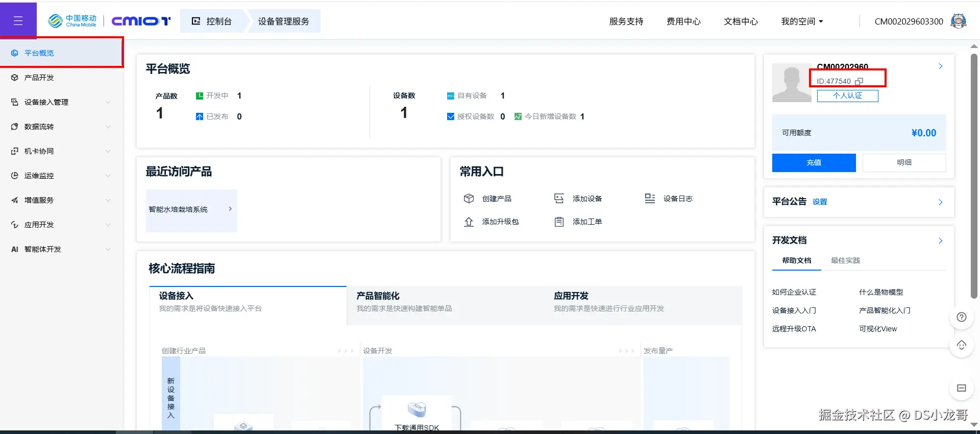This screenshot has height=434, width=980.
Task: Click the 添加升级包 upload icon
Action: [469, 222]
